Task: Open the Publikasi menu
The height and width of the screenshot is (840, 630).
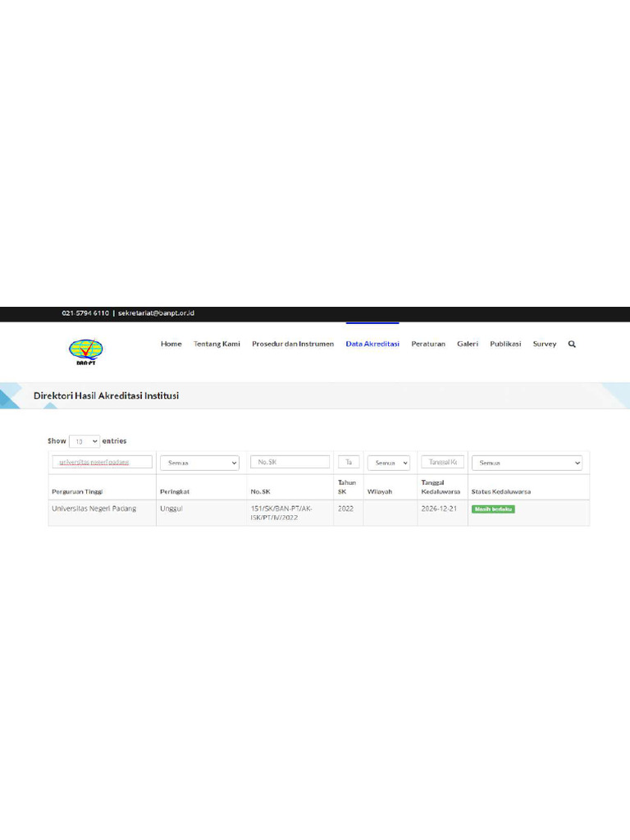Action: 505,344
